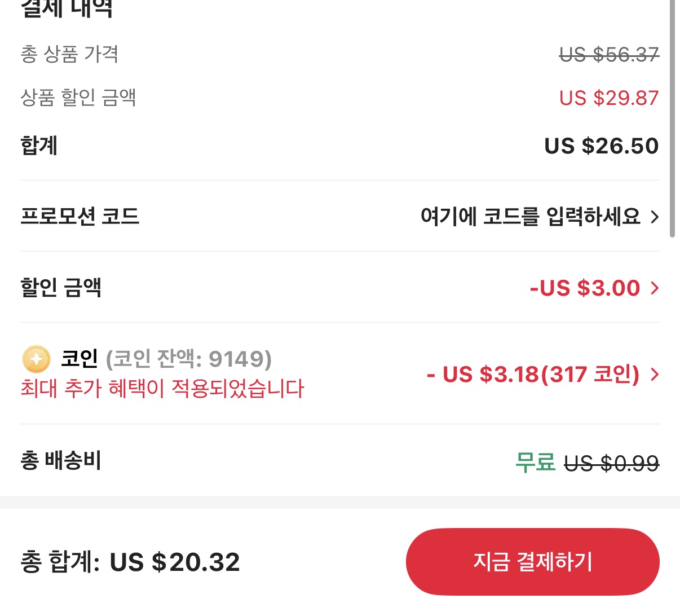Select the US $29.87 product discount amount
Screen dimensions: 680x616
(610, 98)
